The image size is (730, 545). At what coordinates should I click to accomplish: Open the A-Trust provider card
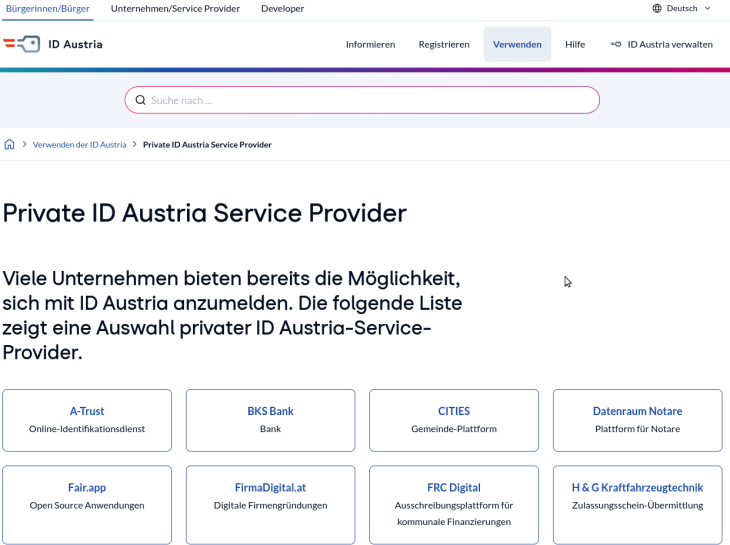click(x=87, y=419)
